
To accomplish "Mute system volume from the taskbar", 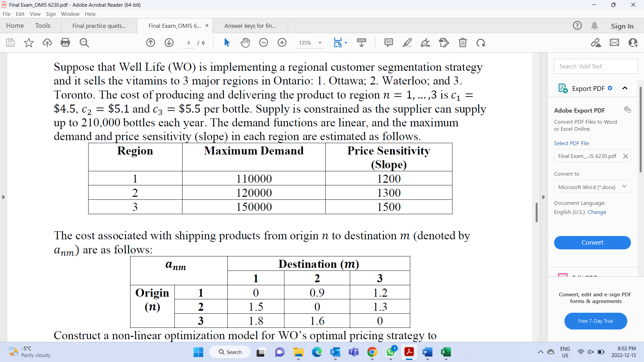I will click(590, 352).
